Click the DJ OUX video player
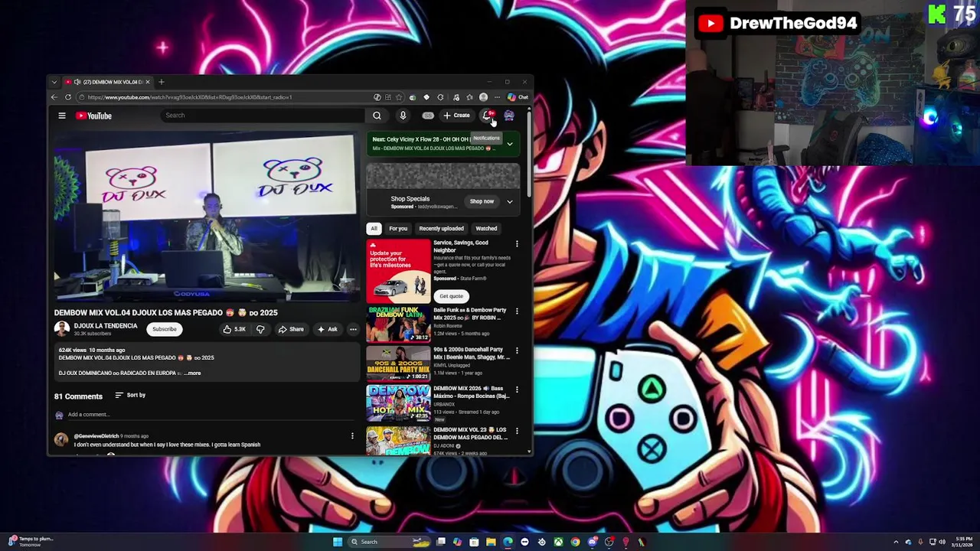The height and width of the screenshot is (551, 980). point(205,217)
